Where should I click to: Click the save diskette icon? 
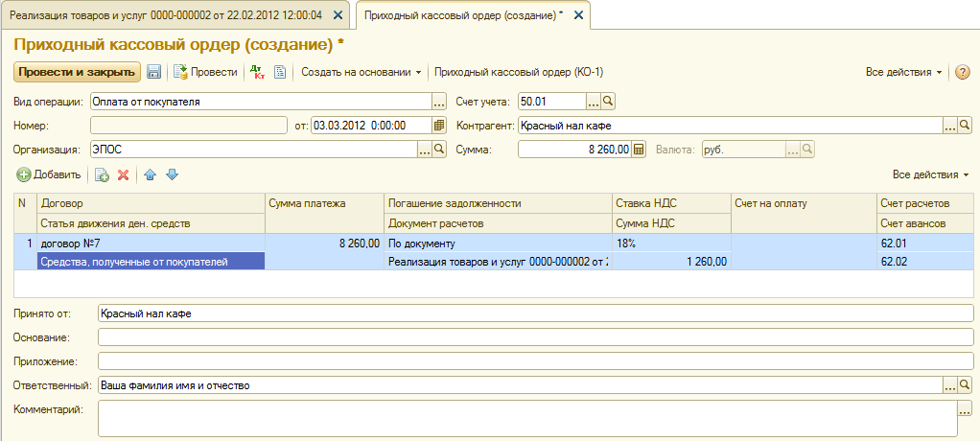[x=153, y=72]
